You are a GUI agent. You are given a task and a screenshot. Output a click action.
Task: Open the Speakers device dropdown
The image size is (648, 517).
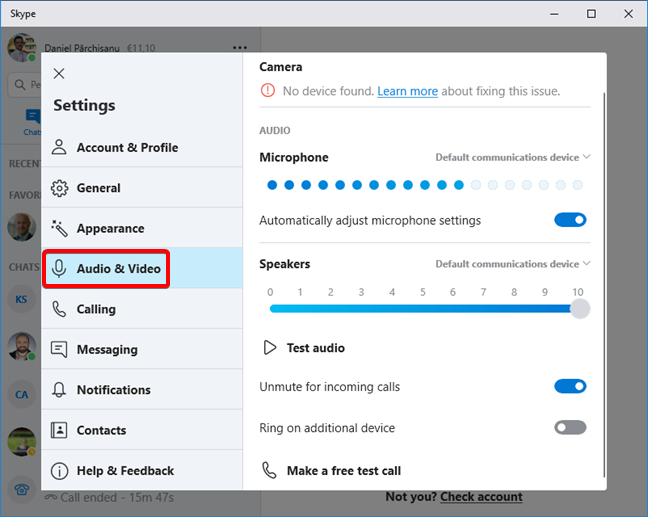click(513, 264)
